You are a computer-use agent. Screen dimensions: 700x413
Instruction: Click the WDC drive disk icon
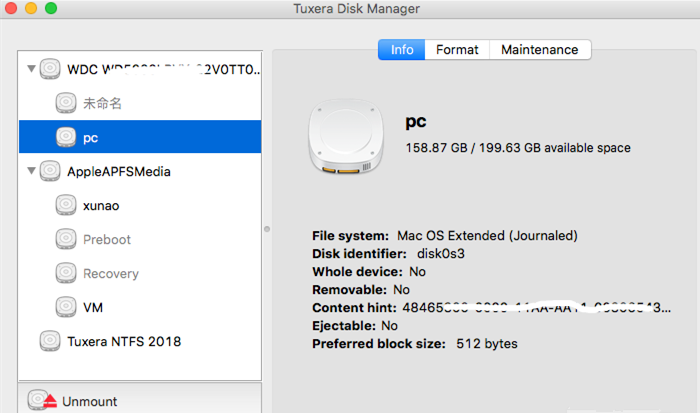point(50,70)
